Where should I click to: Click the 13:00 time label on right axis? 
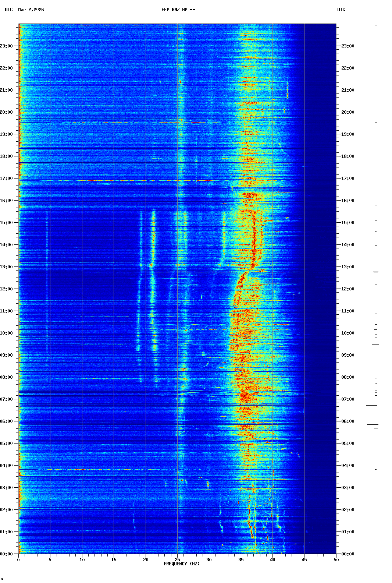click(348, 267)
